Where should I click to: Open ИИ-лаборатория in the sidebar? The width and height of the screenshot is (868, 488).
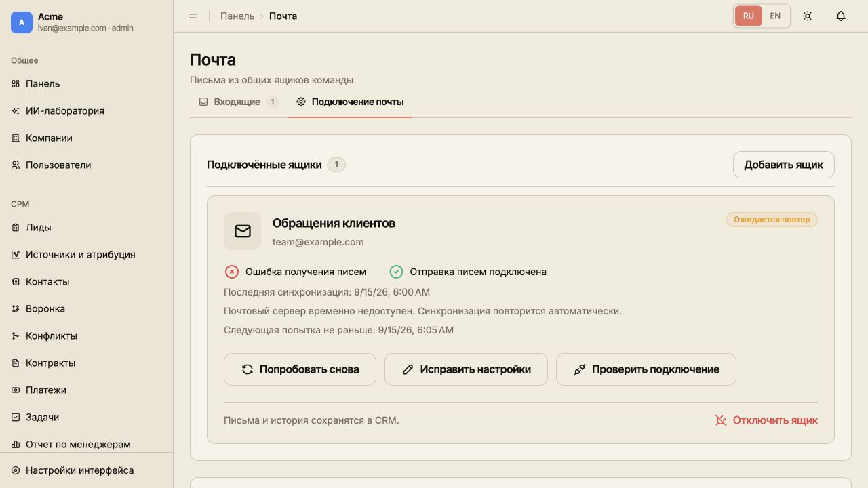pyautogui.click(x=86, y=110)
